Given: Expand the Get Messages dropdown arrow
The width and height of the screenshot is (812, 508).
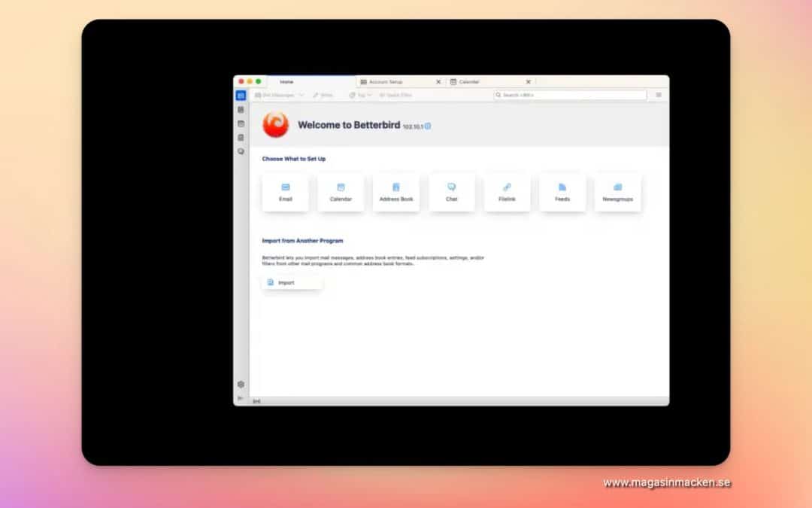Looking at the screenshot, I should point(301,96).
